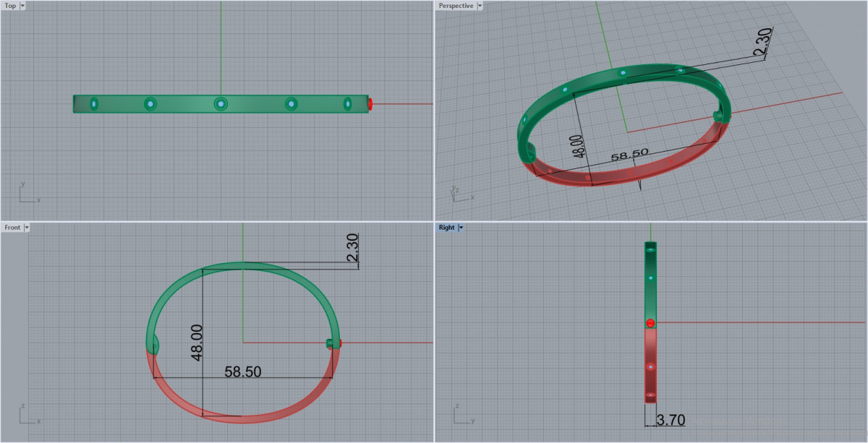Select the red point in Right view
Screen dimensions: 868x443
coord(650,323)
